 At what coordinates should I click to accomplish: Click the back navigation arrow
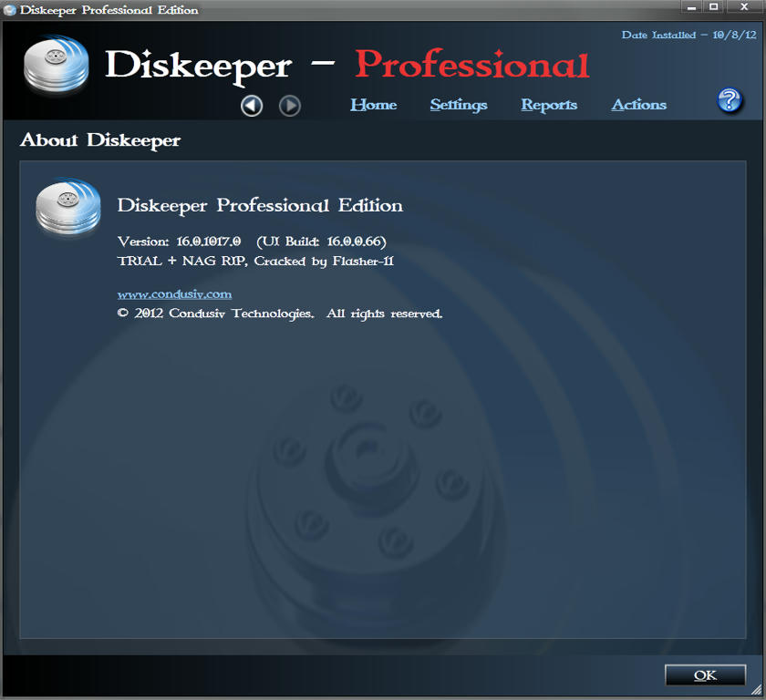pyautogui.click(x=252, y=106)
